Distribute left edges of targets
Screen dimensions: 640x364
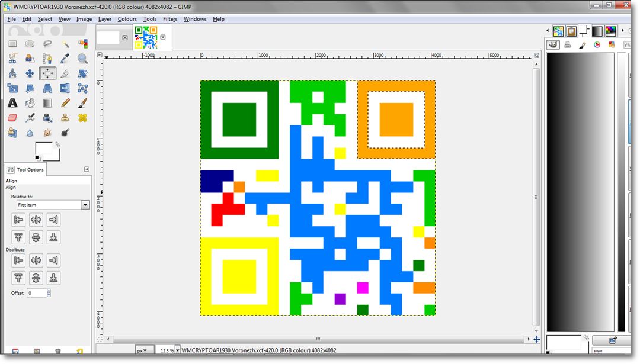[18, 260]
